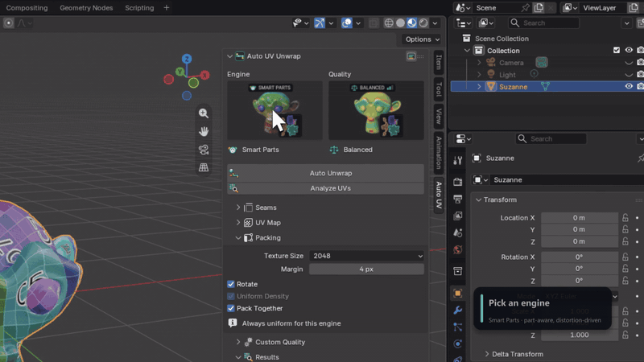Select material preview shading sphere

point(411,23)
